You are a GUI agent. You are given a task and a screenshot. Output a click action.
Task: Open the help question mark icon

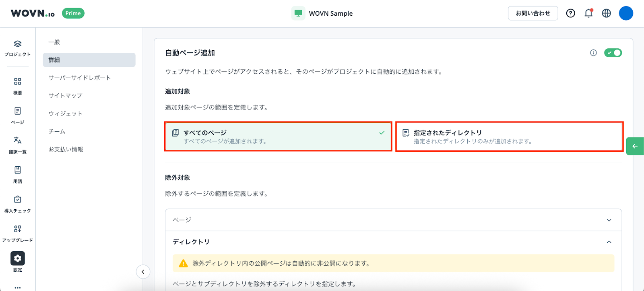coord(570,13)
